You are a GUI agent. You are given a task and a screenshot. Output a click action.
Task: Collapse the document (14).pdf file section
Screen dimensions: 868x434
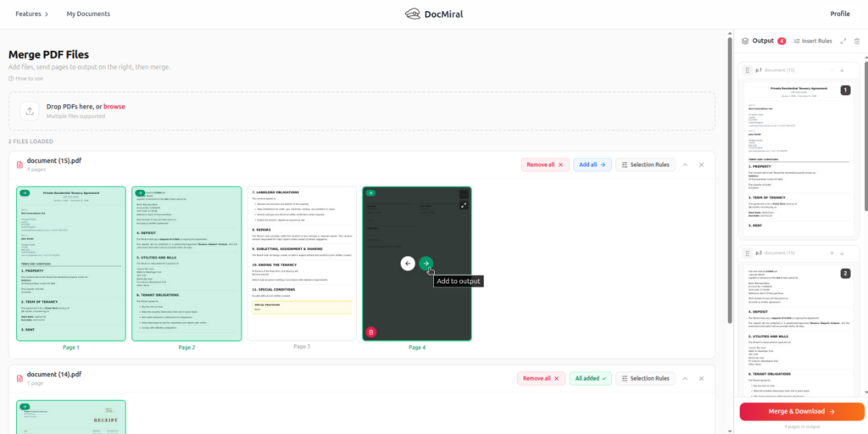pos(685,379)
